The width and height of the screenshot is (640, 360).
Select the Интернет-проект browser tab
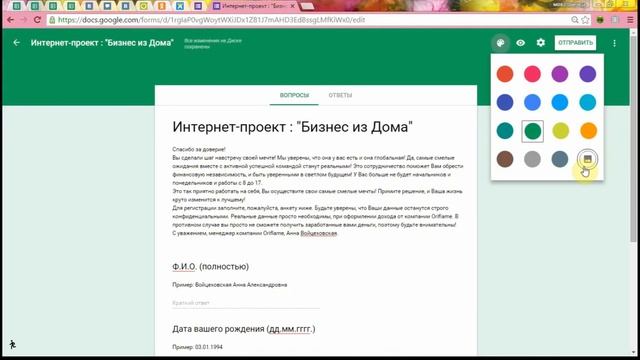click(x=253, y=6)
